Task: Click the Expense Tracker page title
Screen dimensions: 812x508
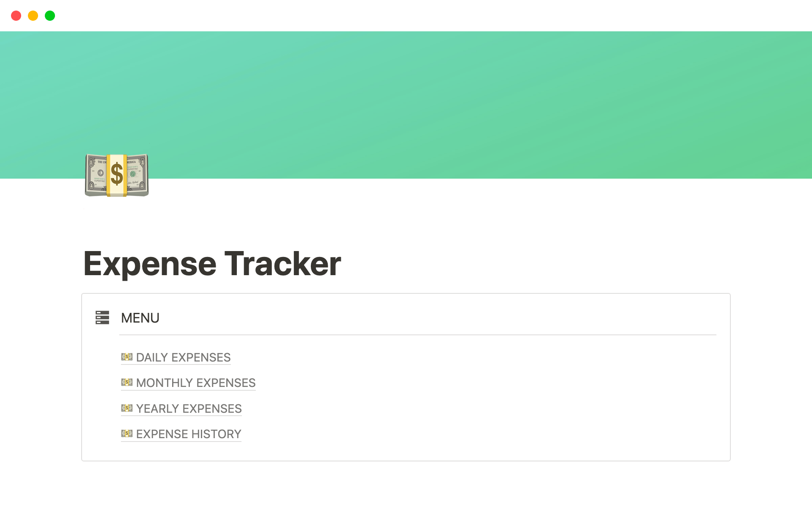Action: click(212, 264)
